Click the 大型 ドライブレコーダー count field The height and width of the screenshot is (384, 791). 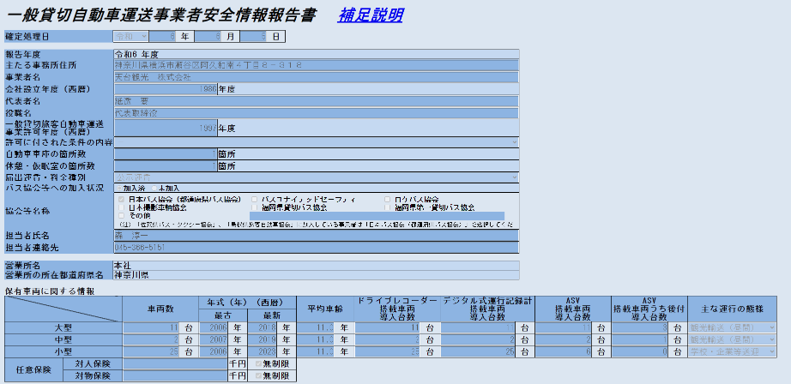387,327
